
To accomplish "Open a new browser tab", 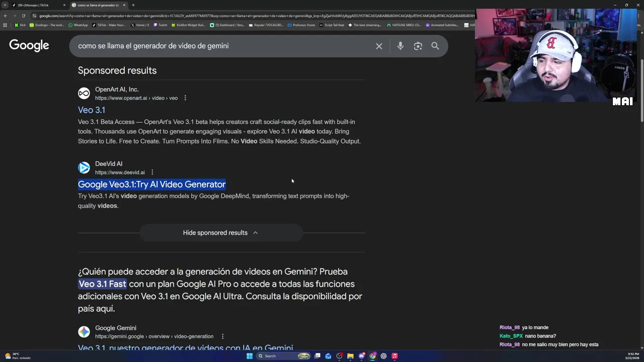I will pos(133,5).
